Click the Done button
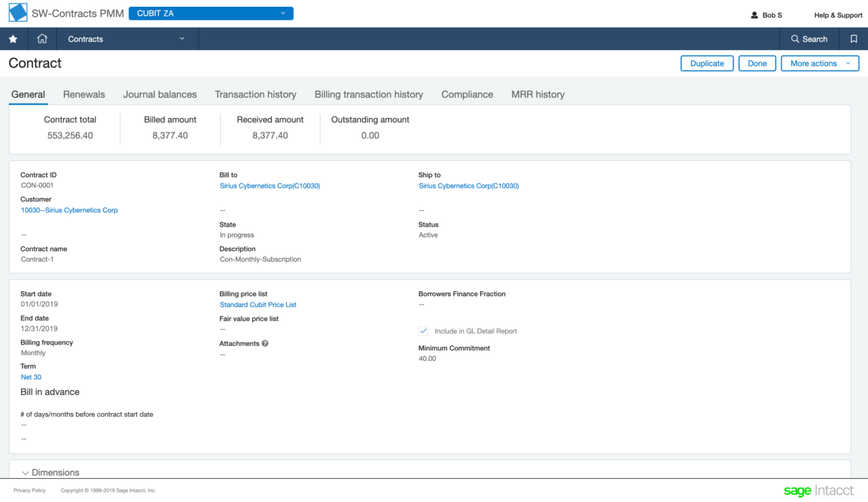 point(757,63)
